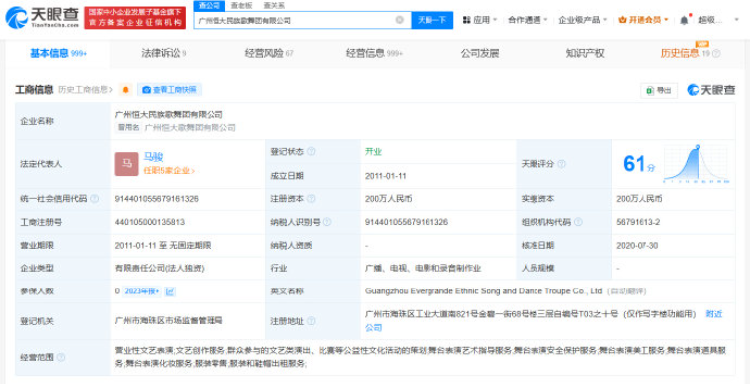The height and width of the screenshot is (384, 750).
Task: Click help icon beside 经营范围
Action: click(x=61, y=357)
